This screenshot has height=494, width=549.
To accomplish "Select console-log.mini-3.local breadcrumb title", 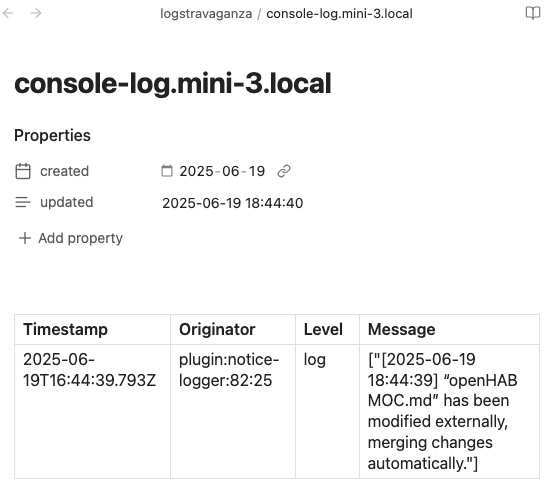I will [339, 14].
